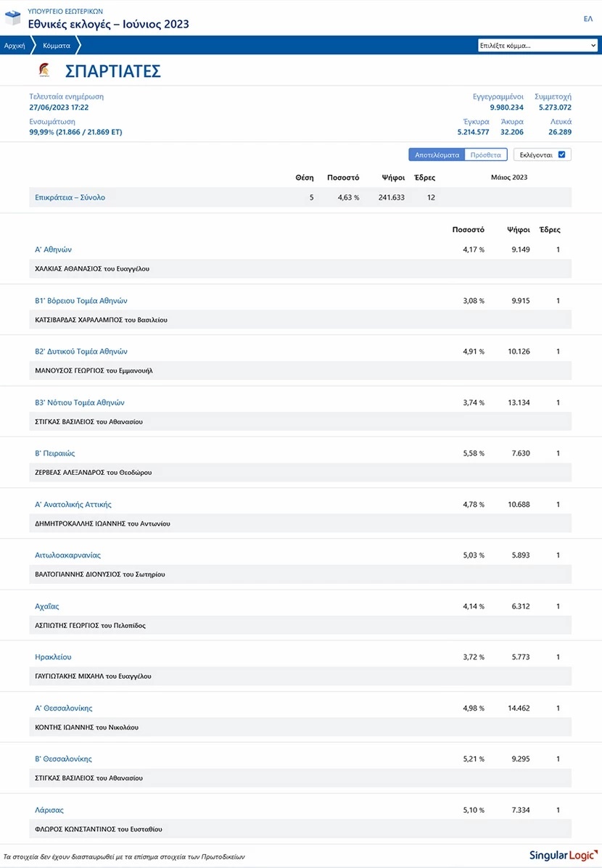Click candidate row ΧΑΛΚΙΑΣ ΑΘΑΝΑΣΙΟΣ

click(x=92, y=268)
